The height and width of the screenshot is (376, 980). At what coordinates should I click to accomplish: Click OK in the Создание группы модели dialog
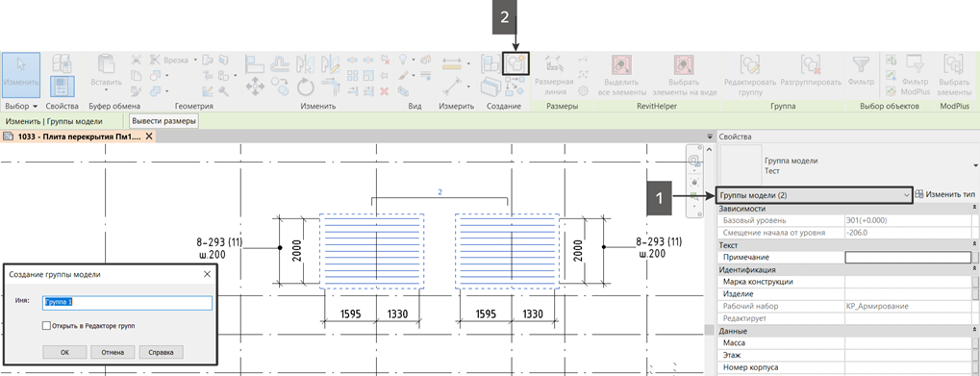tap(64, 352)
